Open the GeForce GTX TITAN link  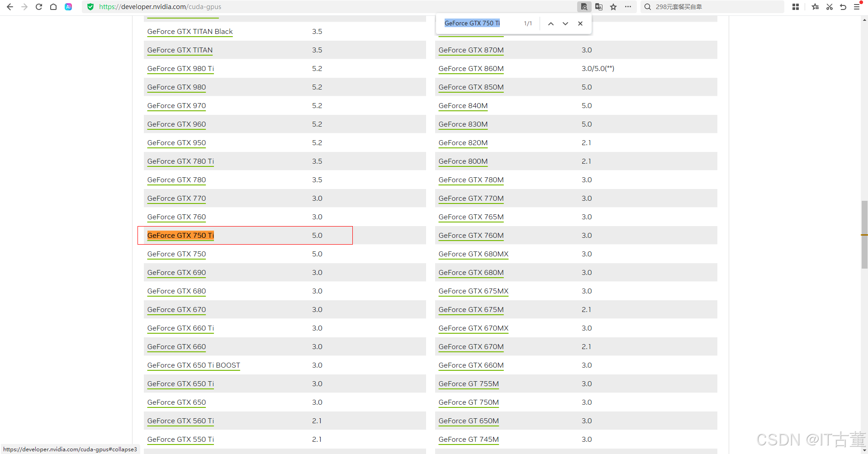[180, 50]
